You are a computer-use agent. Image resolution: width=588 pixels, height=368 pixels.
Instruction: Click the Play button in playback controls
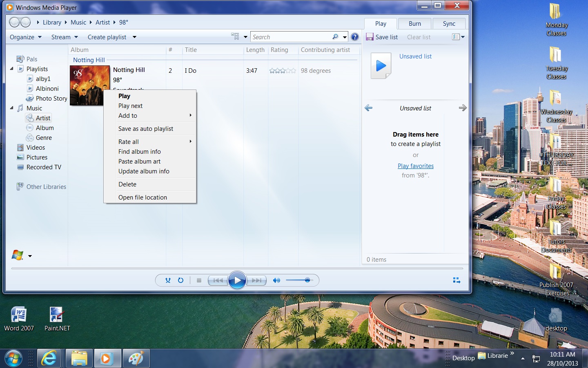[x=237, y=280]
